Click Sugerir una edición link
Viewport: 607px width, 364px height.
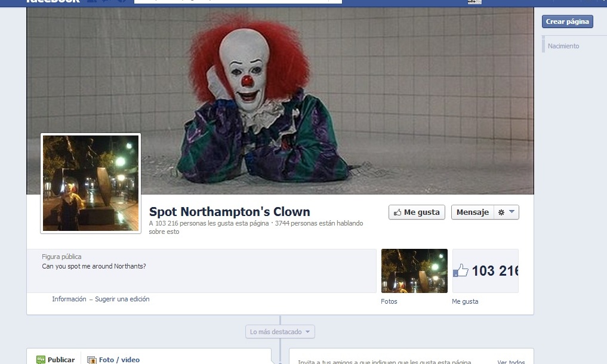[122, 299]
